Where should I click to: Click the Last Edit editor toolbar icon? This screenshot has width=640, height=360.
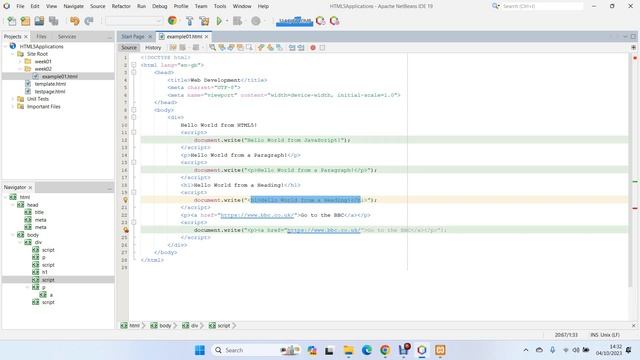[173, 48]
